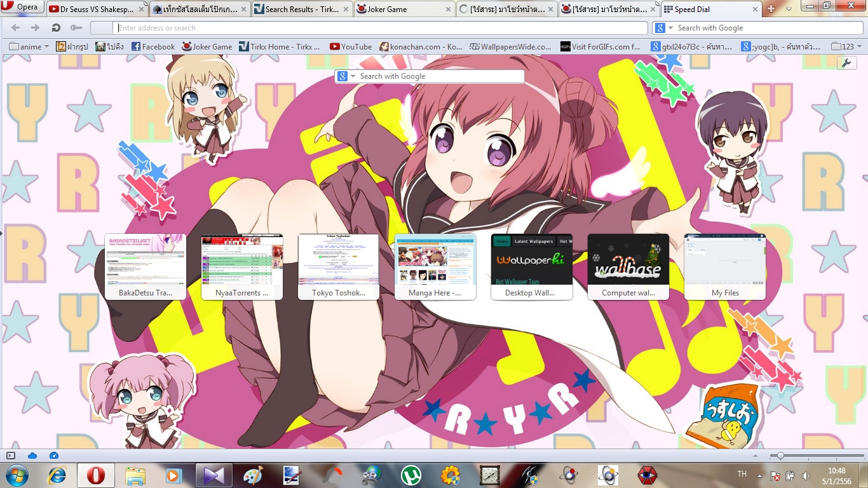Open the Computer wallpapers Speed Dial thumbnail
868x488 pixels.
(628, 267)
